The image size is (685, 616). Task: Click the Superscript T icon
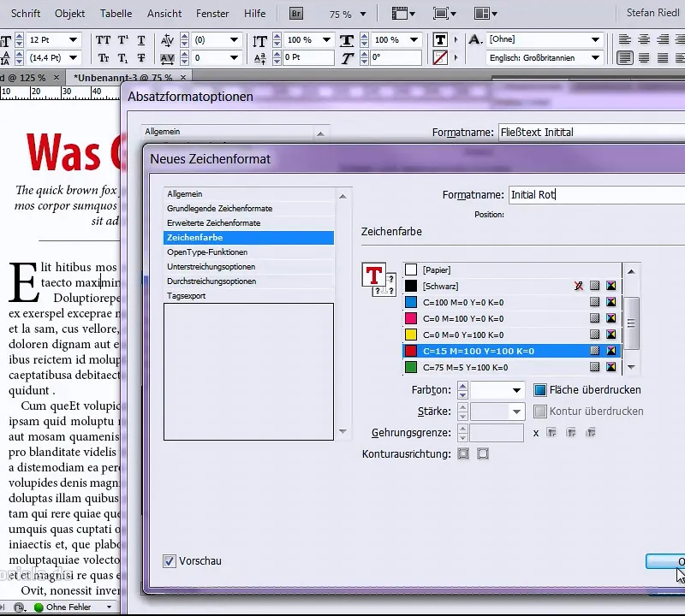(122, 40)
